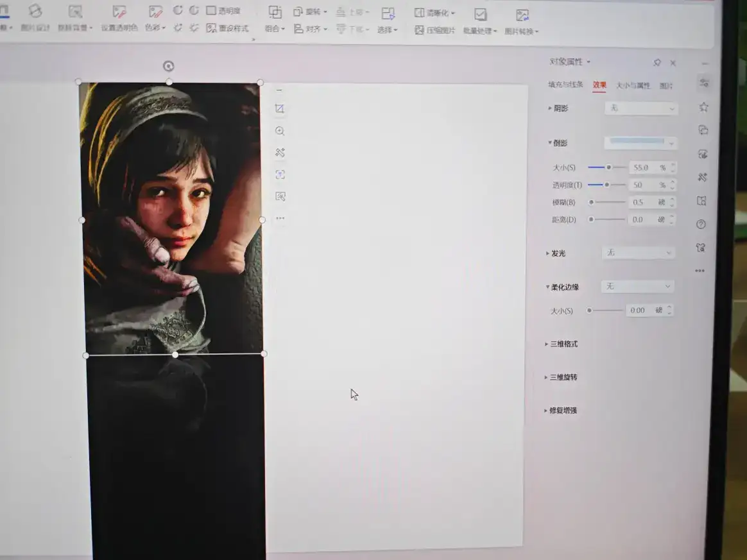
Task: Pin the 对象属性 object properties panel
Action: (x=657, y=62)
